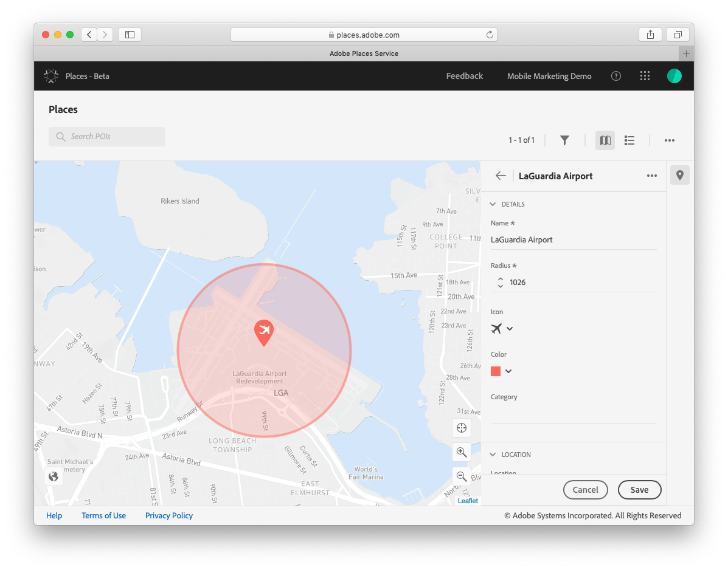728x570 pixels.
Task: Open the POI filter funnel icon
Action: pyautogui.click(x=564, y=140)
